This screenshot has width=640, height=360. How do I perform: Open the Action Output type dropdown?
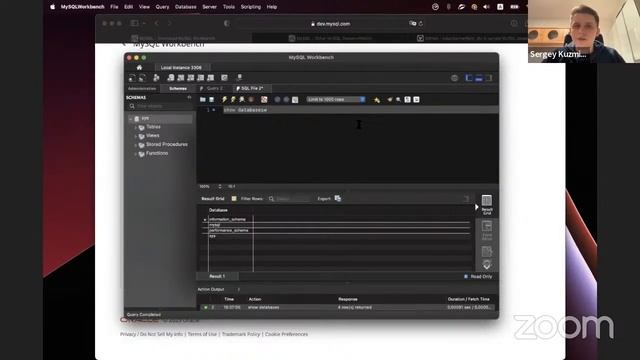[219, 289]
